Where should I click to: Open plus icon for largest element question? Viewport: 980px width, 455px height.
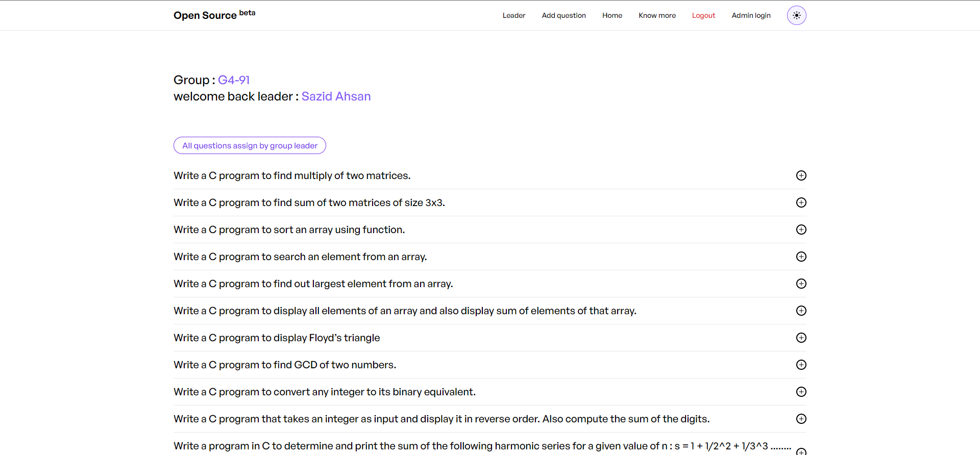pyautogui.click(x=801, y=284)
